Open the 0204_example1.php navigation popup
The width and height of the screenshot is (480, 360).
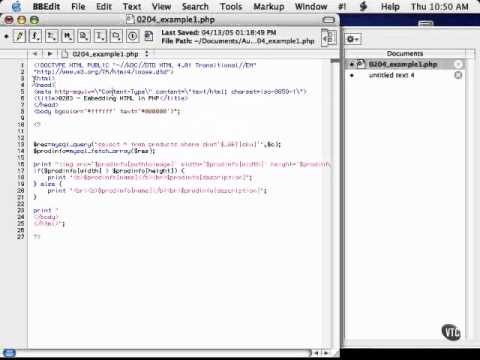tap(105, 54)
